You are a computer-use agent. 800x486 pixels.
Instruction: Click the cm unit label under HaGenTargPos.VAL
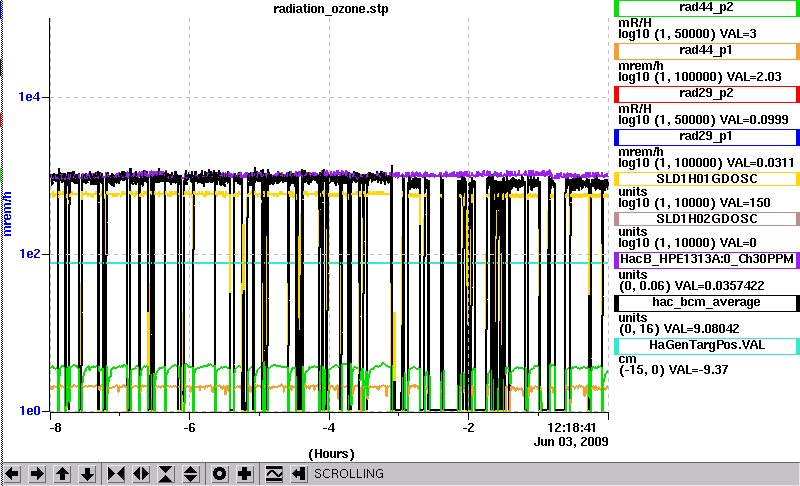627,359
